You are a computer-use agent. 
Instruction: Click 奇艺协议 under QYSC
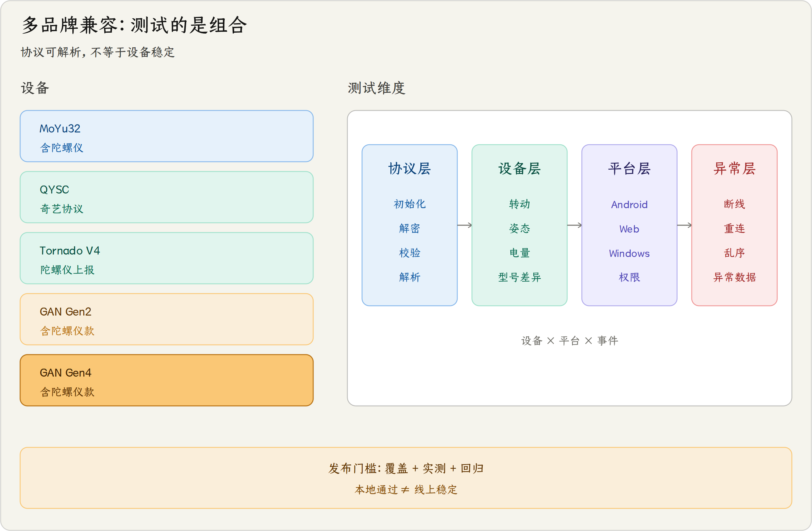[61, 209]
